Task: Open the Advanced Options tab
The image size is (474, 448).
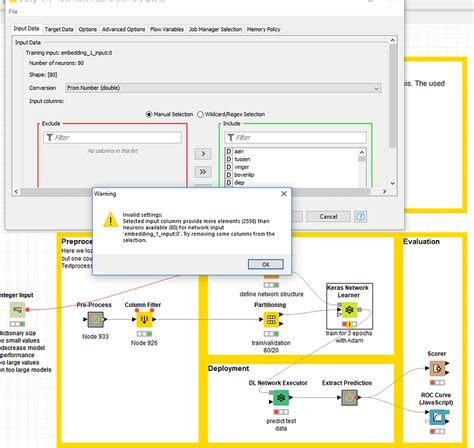Action: pyautogui.click(x=123, y=29)
